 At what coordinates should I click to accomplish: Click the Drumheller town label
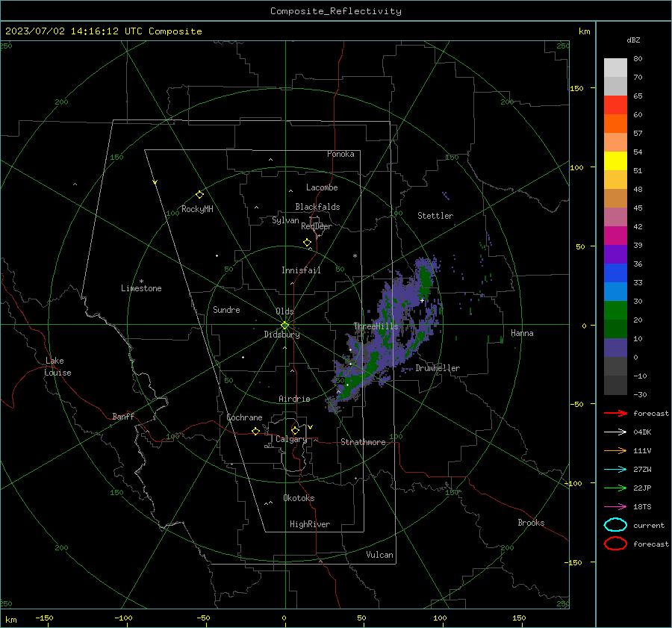click(438, 368)
